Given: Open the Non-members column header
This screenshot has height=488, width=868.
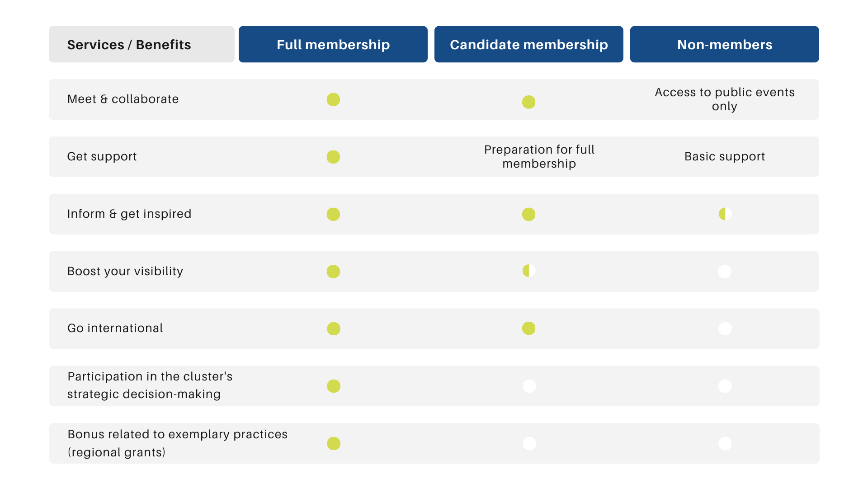Looking at the screenshot, I should (x=725, y=44).
